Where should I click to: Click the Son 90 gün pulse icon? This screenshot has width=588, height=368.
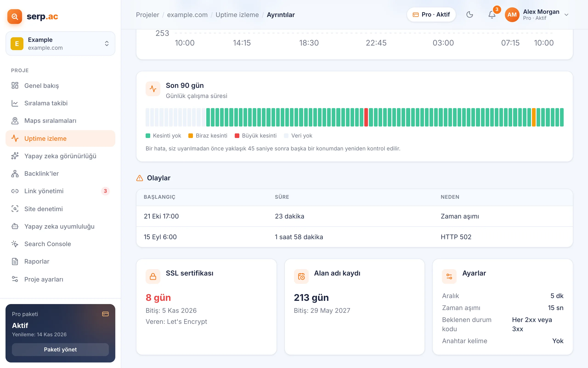(153, 89)
